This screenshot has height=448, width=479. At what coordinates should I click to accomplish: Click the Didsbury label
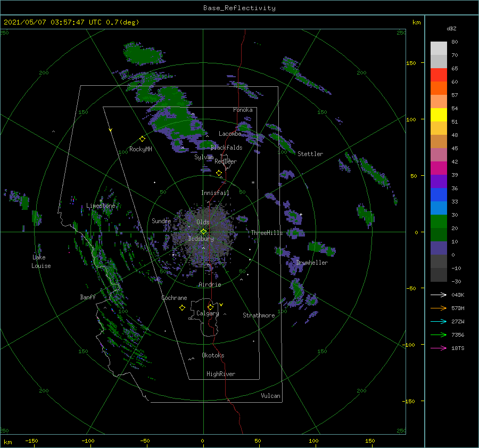pyautogui.click(x=201, y=239)
